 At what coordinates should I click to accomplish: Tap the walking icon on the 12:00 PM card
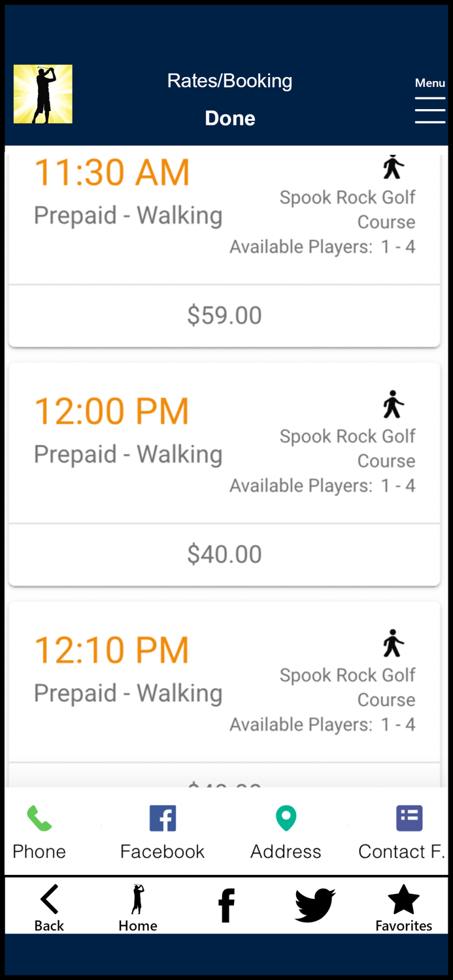393,406
